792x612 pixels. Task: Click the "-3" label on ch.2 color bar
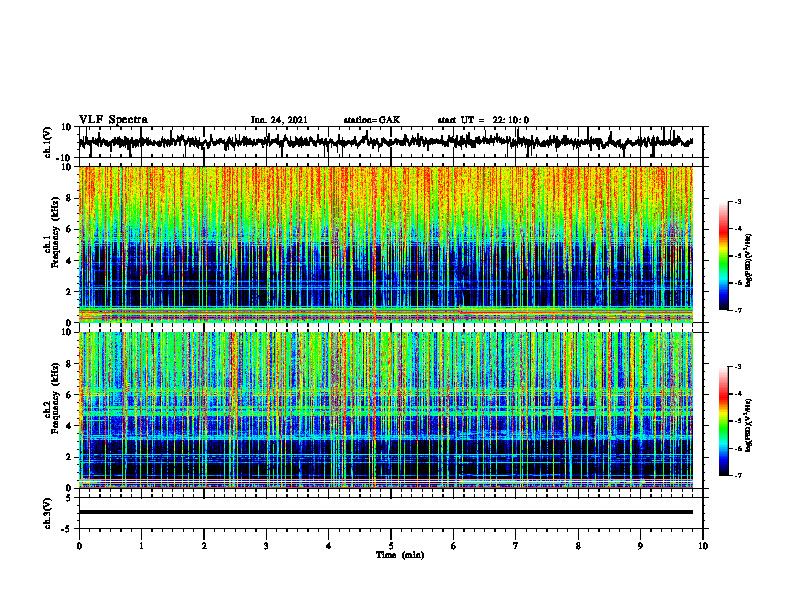tap(737, 367)
